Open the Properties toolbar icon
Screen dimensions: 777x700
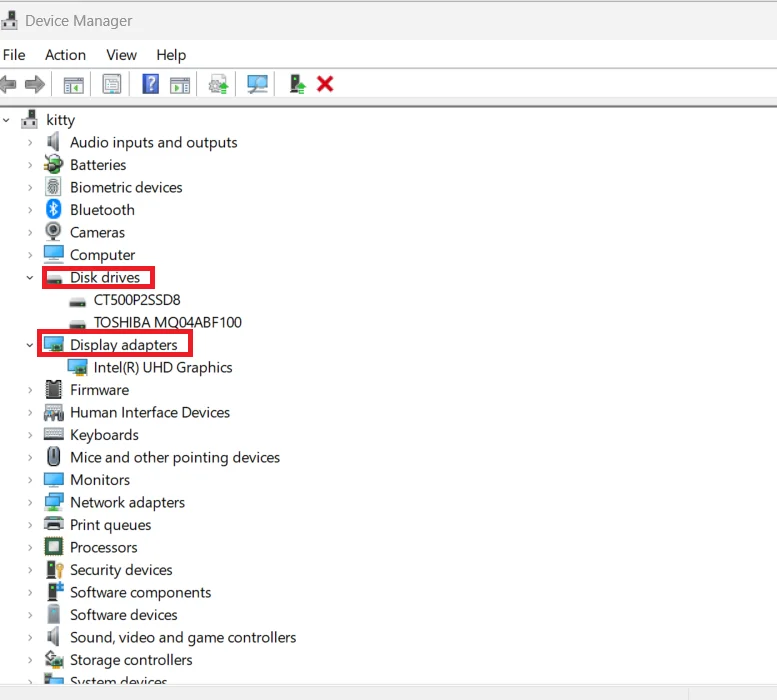[x=111, y=84]
